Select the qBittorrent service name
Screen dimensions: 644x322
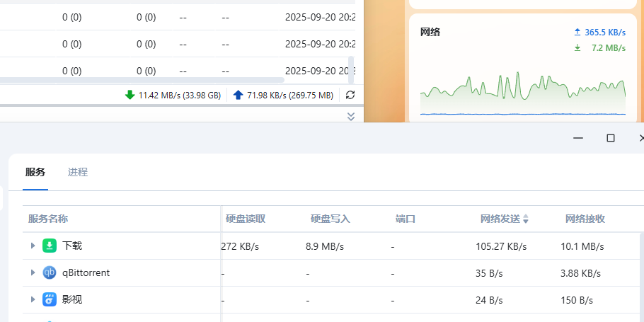click(86, 272)
